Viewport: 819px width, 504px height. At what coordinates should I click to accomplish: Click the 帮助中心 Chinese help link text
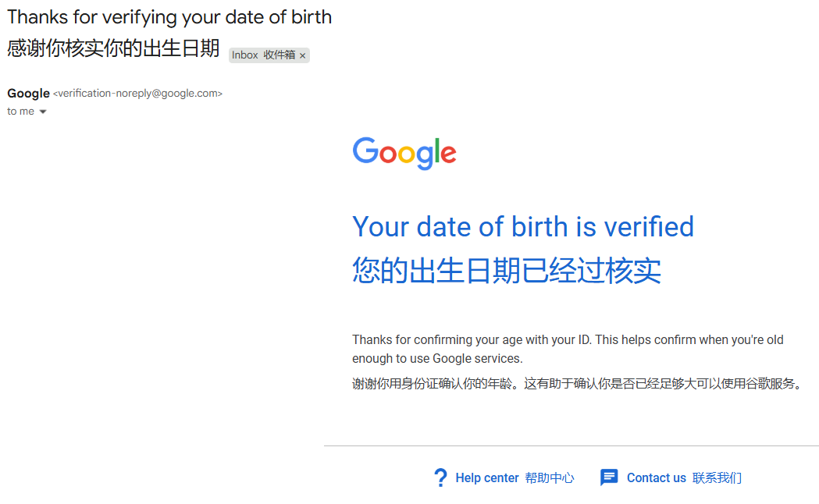[550, 478]
